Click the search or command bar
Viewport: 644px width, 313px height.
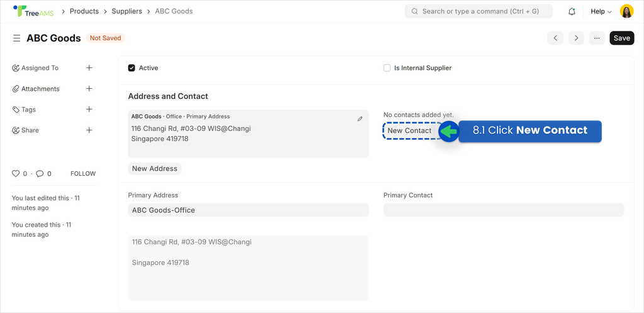click(479, 11)
